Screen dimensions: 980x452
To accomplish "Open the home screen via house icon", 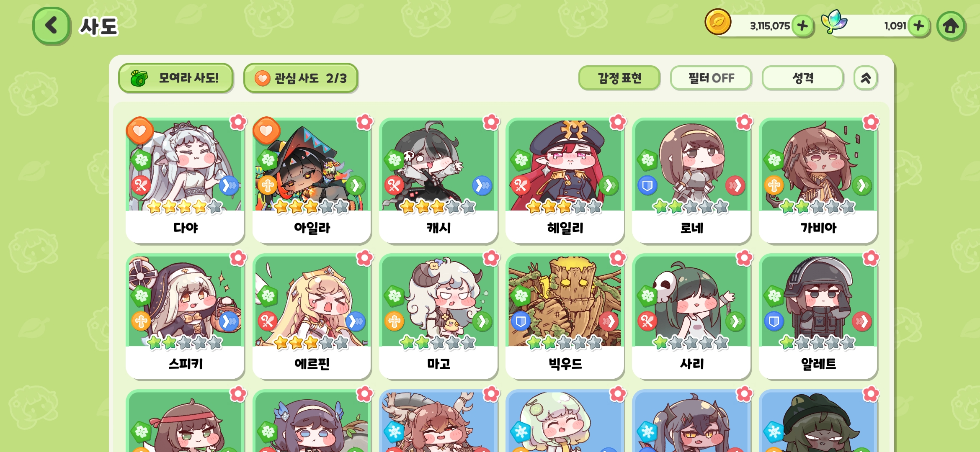I will coord(951,26).
